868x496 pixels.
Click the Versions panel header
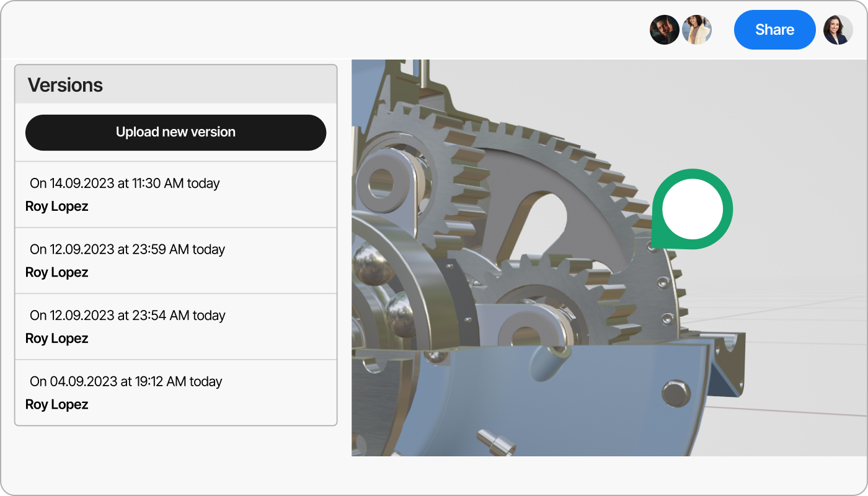65,85
